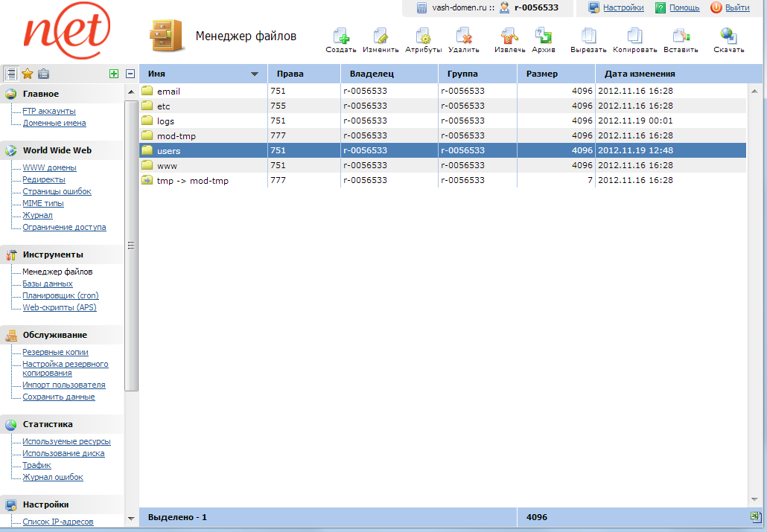Image resolution: width=767 pixels, height=532 pixels.
Task: Switch sidebar to the briefcase view
Action: (x=44, y=73)
